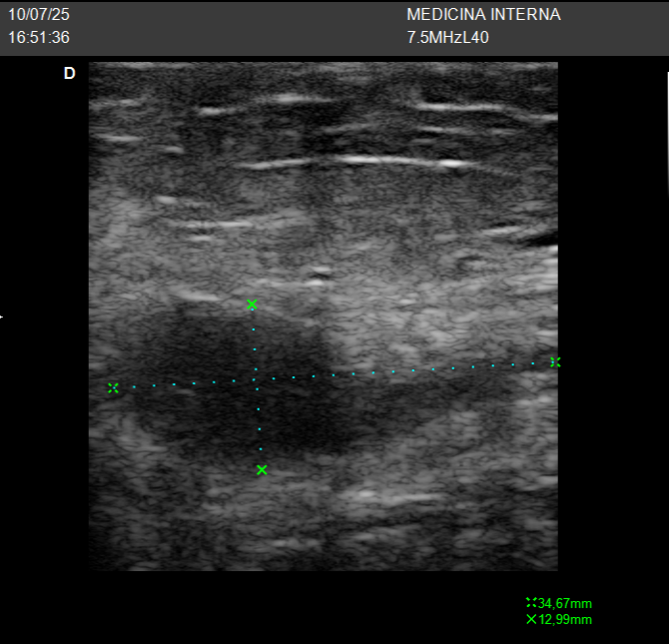Click the D orientation marker
669x644 pixels.
[69, 74]
